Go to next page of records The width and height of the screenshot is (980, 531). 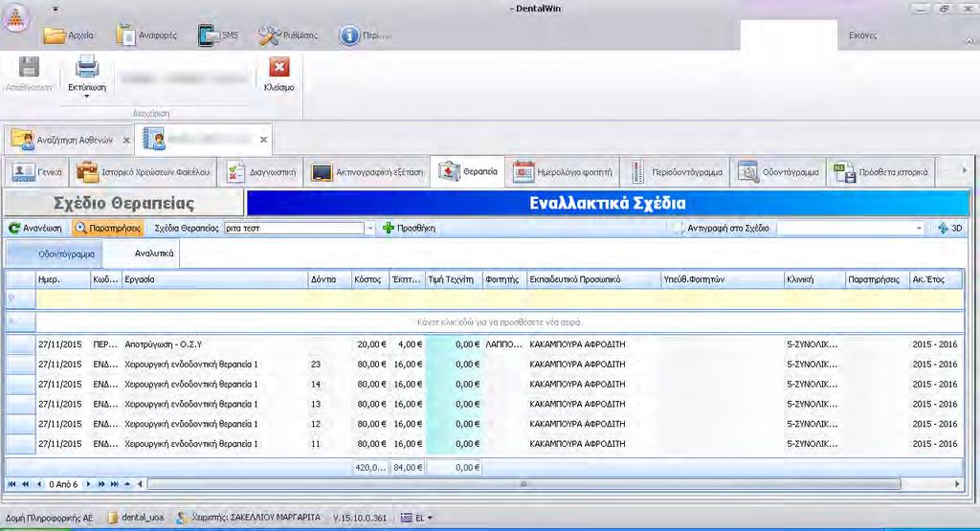tap(101, 484)
